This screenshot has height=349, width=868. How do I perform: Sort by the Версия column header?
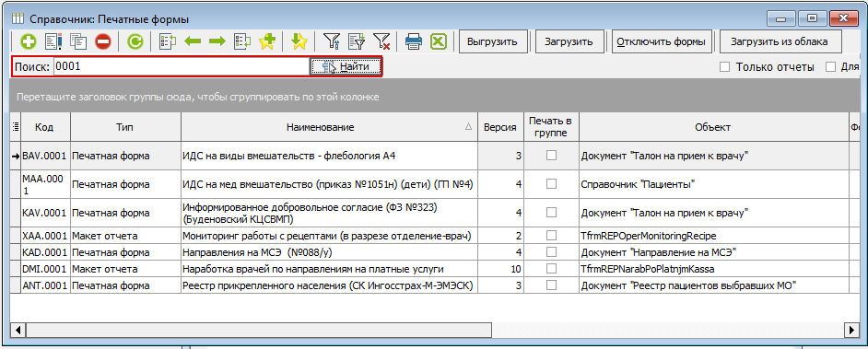click(500, 127)
